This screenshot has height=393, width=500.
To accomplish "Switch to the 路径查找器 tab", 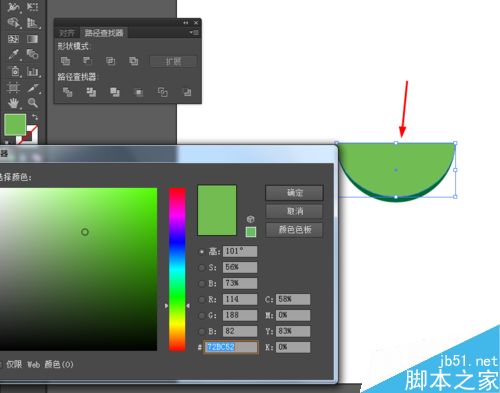I will point(104,33).
